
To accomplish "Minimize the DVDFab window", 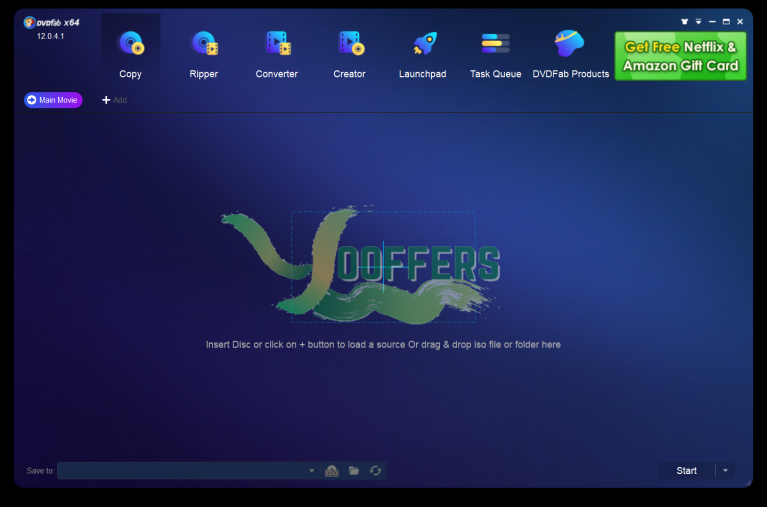I will [x=712, y=22].
